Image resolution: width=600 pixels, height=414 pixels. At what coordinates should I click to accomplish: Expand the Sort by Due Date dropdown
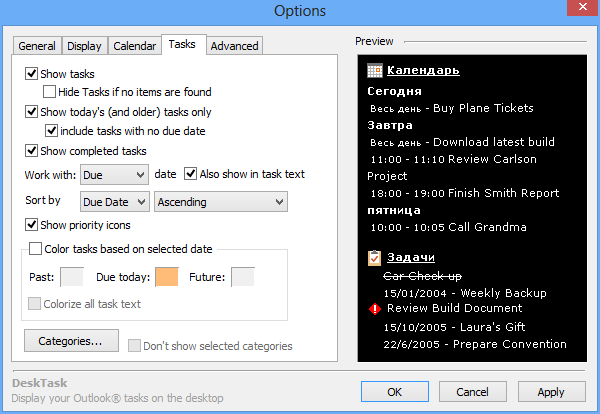point(115,202)
